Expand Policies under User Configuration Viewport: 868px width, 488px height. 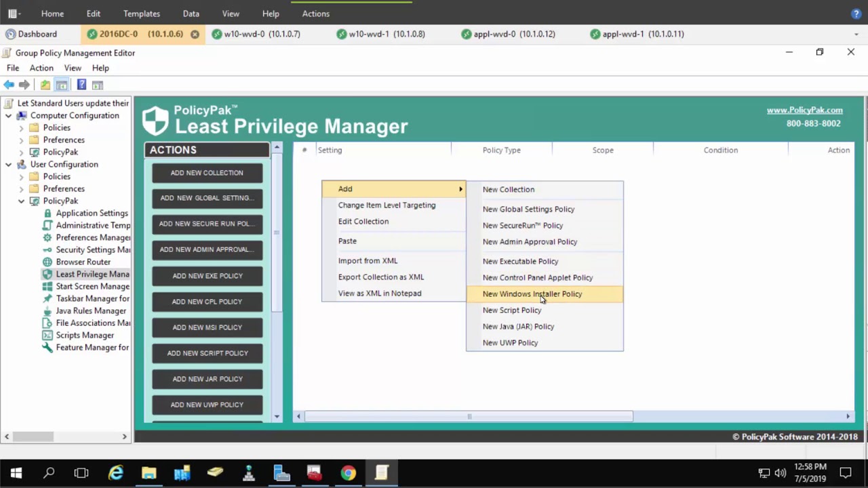click(21, 177)
